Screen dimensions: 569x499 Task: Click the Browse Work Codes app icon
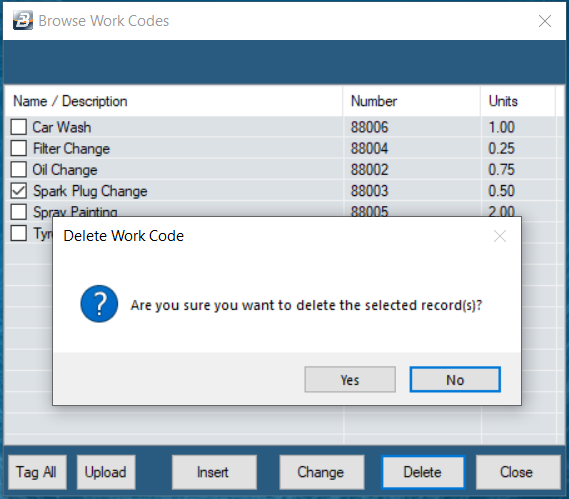click(x=23, y=20)
